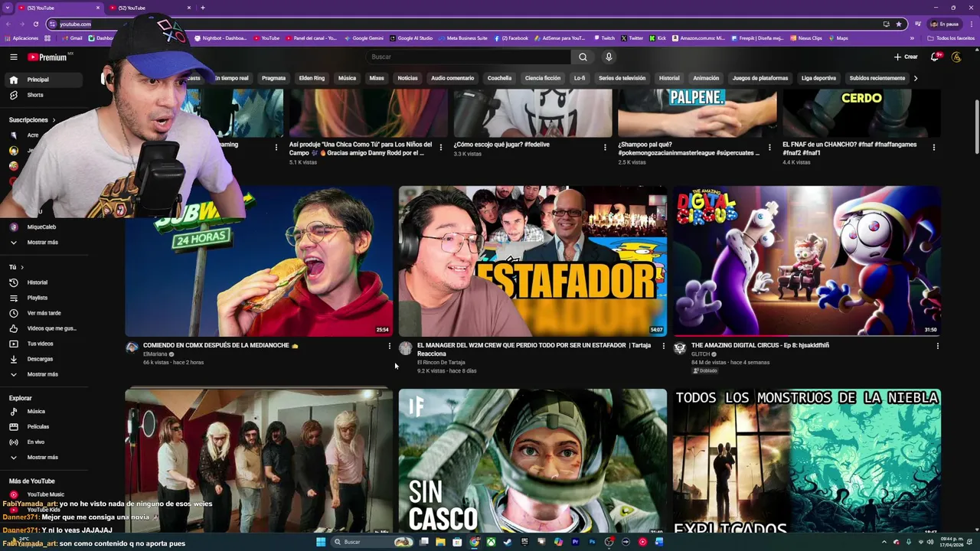Open Tus videos in sidebar
The image size is (980, 551).
40,344
